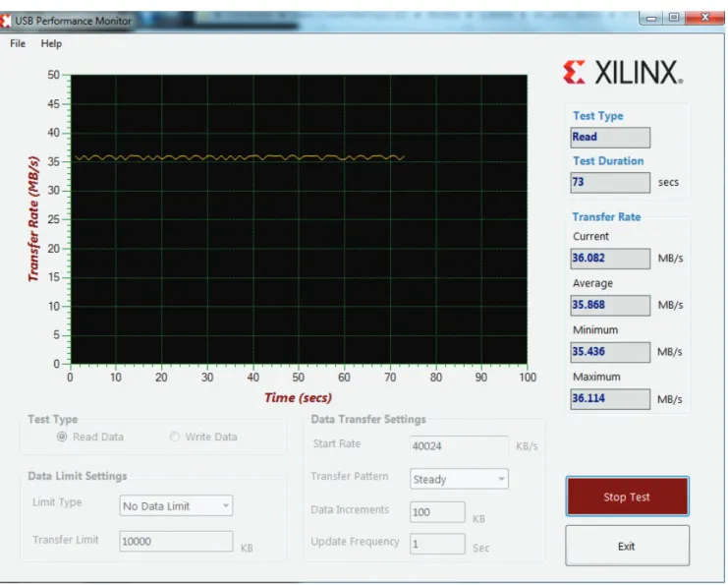
Task: Click the Xilinx logo at top right
Action: coord(623,73)
